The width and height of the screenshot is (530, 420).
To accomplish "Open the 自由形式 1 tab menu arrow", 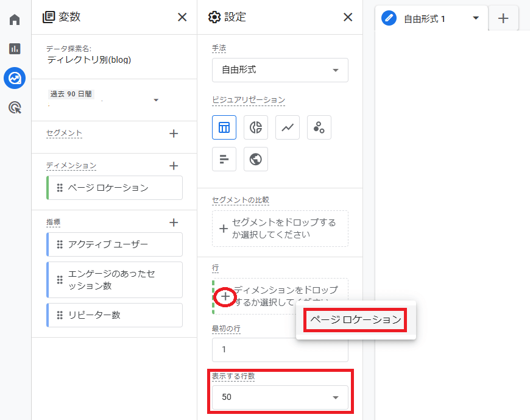I will (x=476, y=18).
